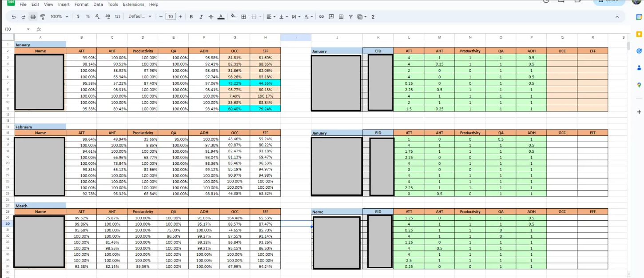
Task: Open the functions sigma menu
Action: pos(373,16)
